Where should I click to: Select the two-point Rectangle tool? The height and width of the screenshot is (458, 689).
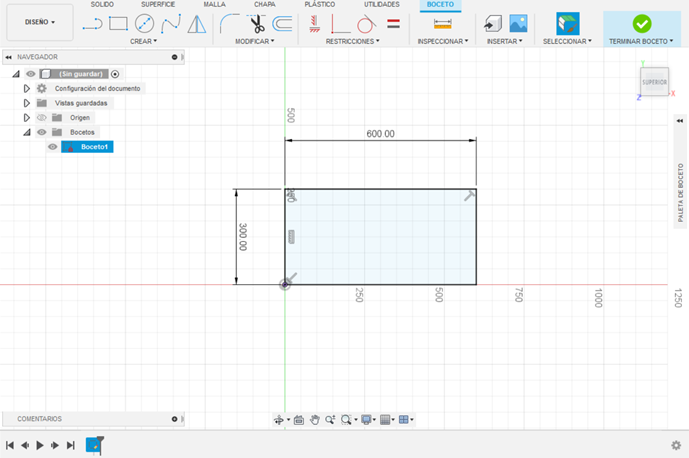118,24
